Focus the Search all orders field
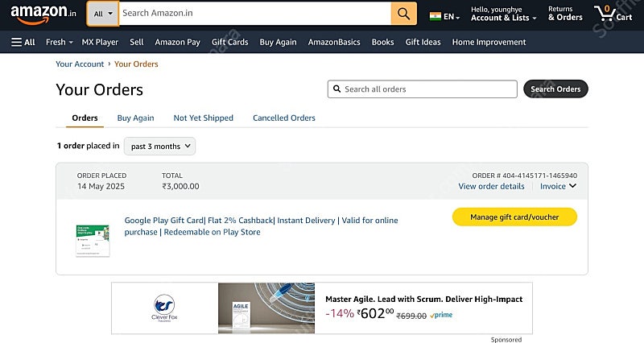 tap(422, 89)
